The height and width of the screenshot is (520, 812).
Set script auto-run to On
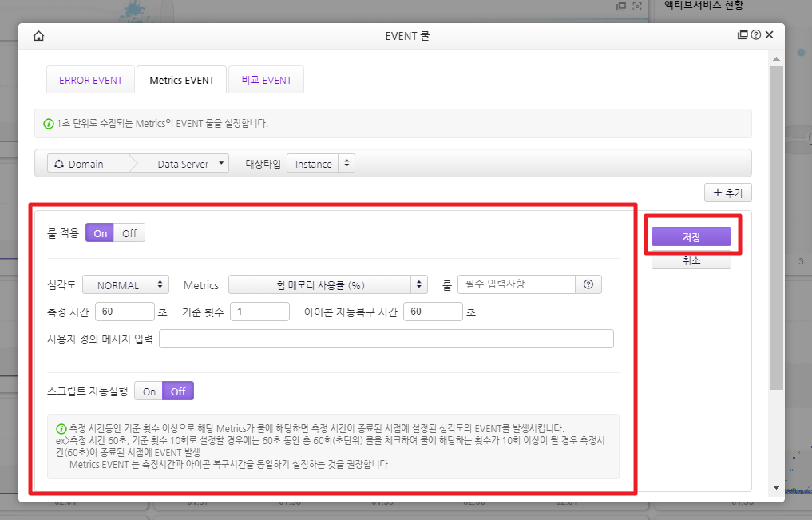[x=149, y=391]
